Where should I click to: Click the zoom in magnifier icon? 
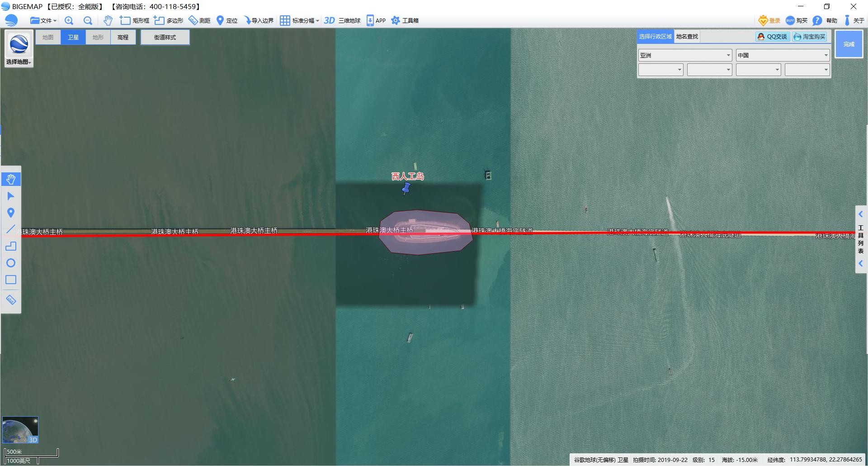click(69, 20)
